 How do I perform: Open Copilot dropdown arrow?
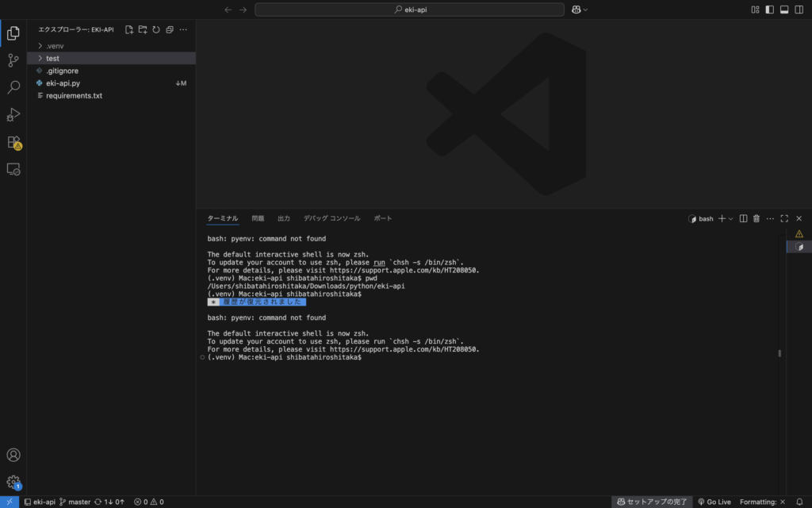(585, 10)
